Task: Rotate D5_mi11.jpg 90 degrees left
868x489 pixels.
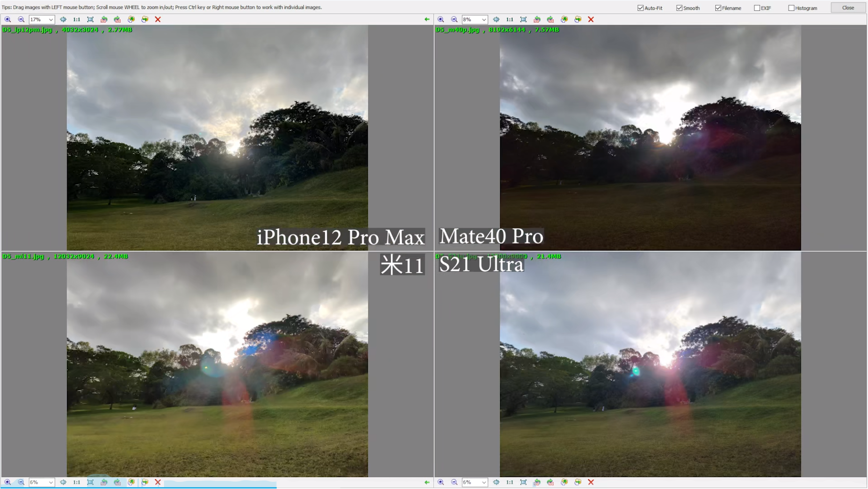Action: click(x=104, y=482)
